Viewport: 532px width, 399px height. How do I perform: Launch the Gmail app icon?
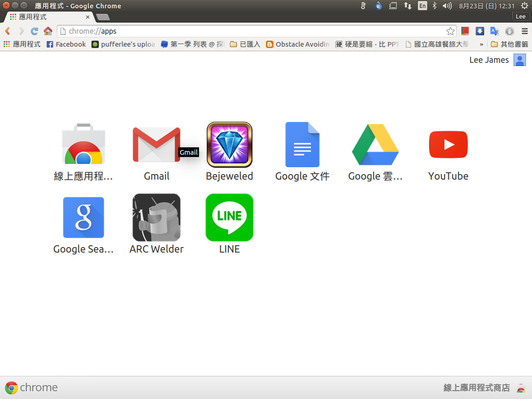point(157,145)
